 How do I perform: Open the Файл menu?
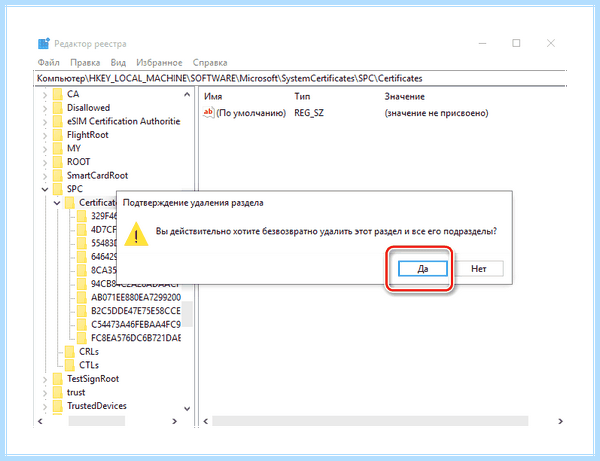coord(49,63)
